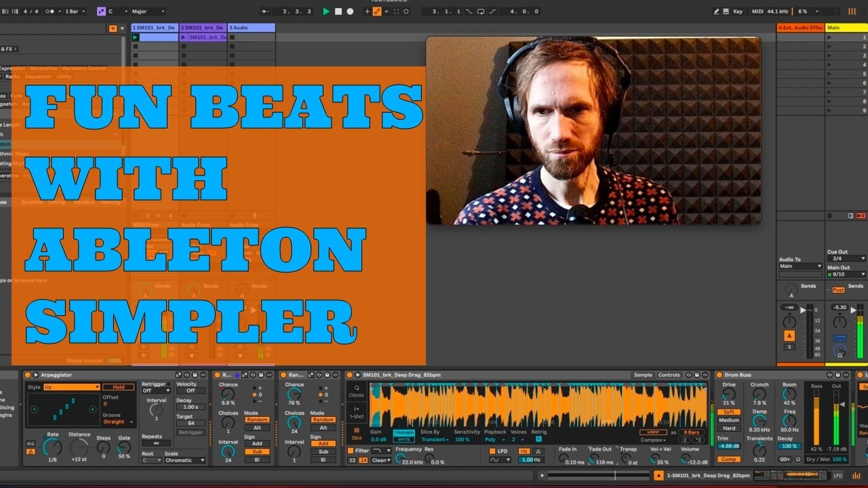Screen dimensions: 868x488
Task: Toggle the Simpler Filter on/off switch
Action: pos(351,451)
